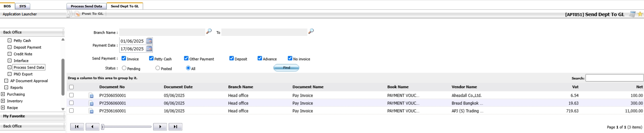
Task: Sort by Vendor Name column header
Action: pos(464,87)
